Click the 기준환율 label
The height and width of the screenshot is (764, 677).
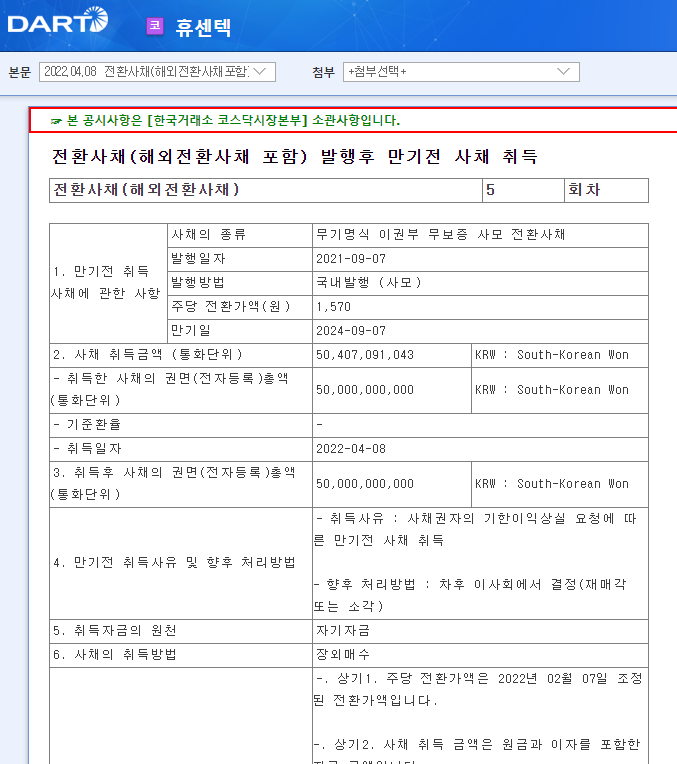pos(87,424)
